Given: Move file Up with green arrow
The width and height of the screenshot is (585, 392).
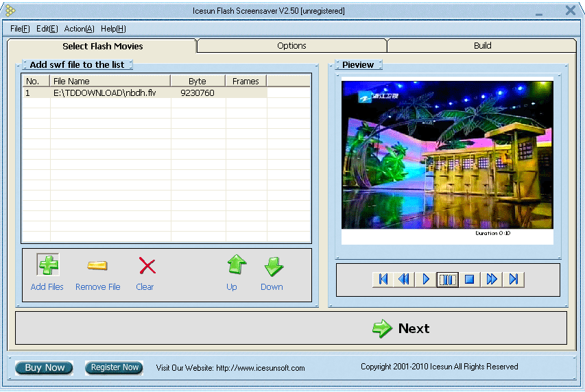Looking at the screenshot, I should (x=237, y=265).
